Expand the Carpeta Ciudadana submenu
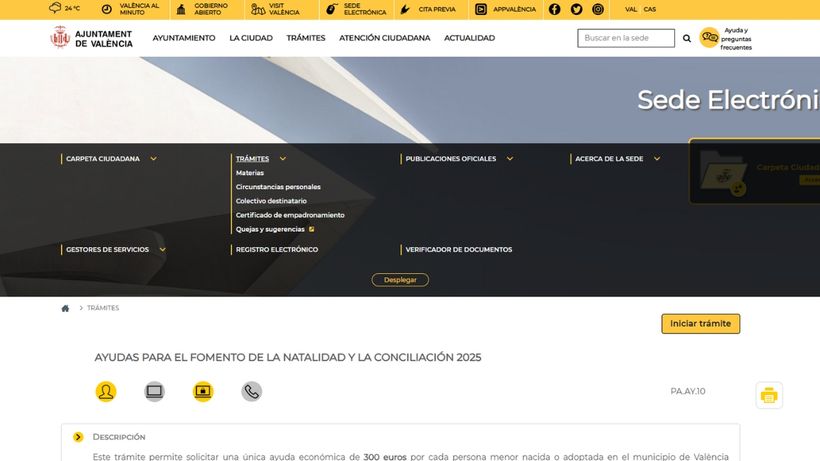Screen dimensions: 820x461 tap(153, 159)
